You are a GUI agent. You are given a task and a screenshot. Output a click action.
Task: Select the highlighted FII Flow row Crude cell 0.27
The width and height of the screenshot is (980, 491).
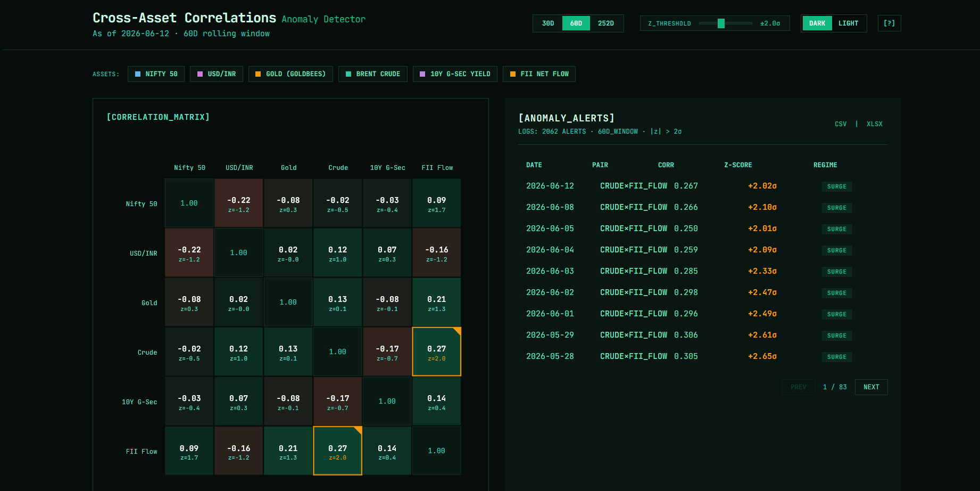[x=338, y=451]
